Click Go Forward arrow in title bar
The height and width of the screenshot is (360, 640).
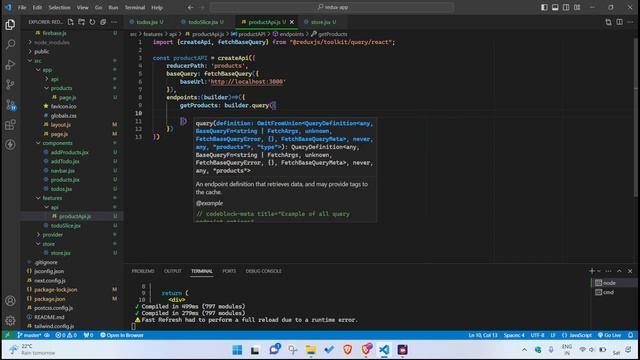point(202,7)
